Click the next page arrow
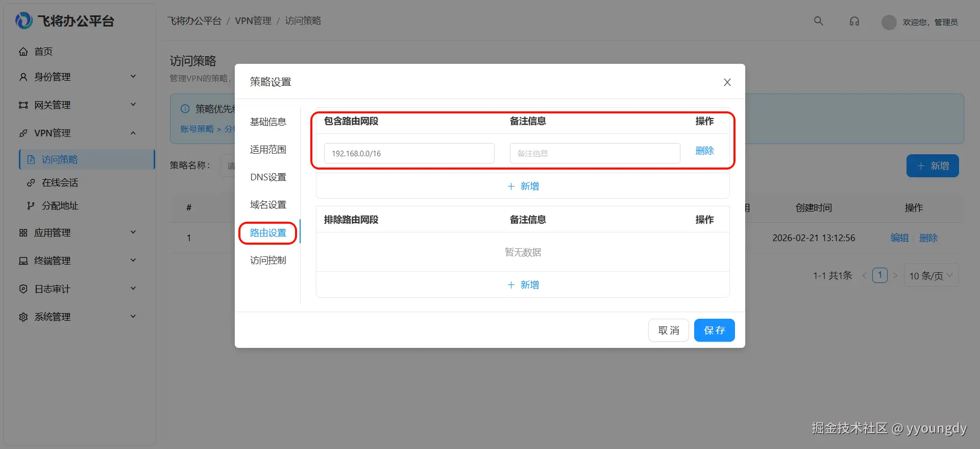Screen dimensions: 980x449 coord(895,275)
